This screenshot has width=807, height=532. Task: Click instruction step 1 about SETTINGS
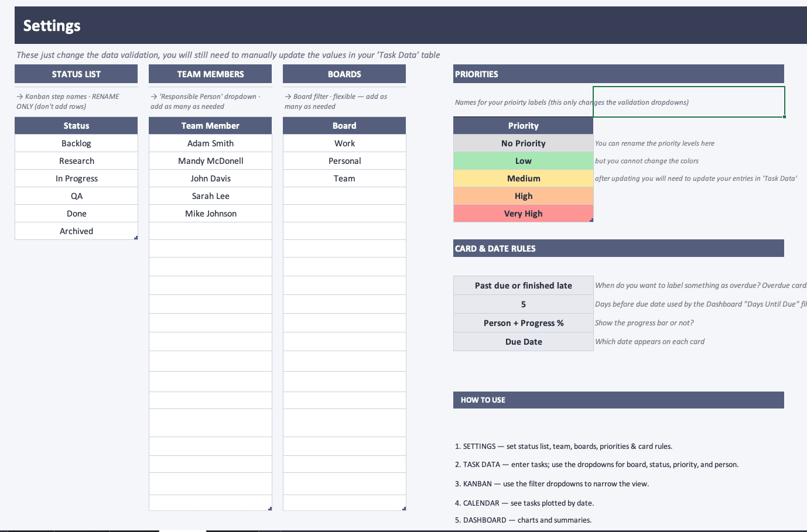pyautogui.click(x=563, y=447)
